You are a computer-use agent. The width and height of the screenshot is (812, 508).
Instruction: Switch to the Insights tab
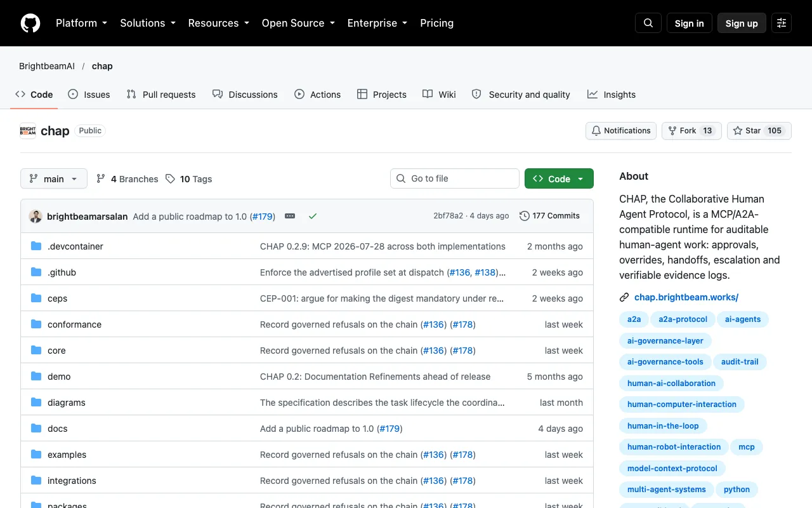[x=612, y=95]
